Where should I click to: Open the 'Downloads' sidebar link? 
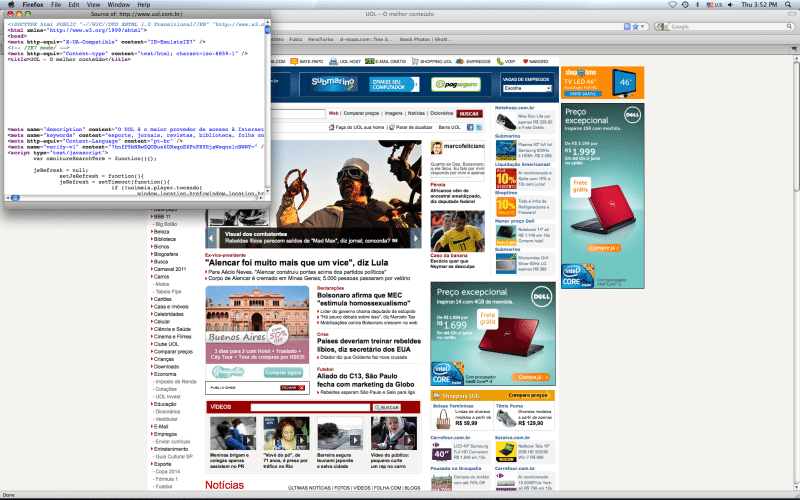point(166,366)
